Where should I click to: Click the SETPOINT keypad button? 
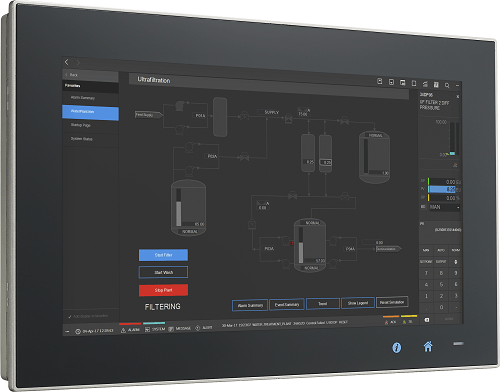click(426, 262)
